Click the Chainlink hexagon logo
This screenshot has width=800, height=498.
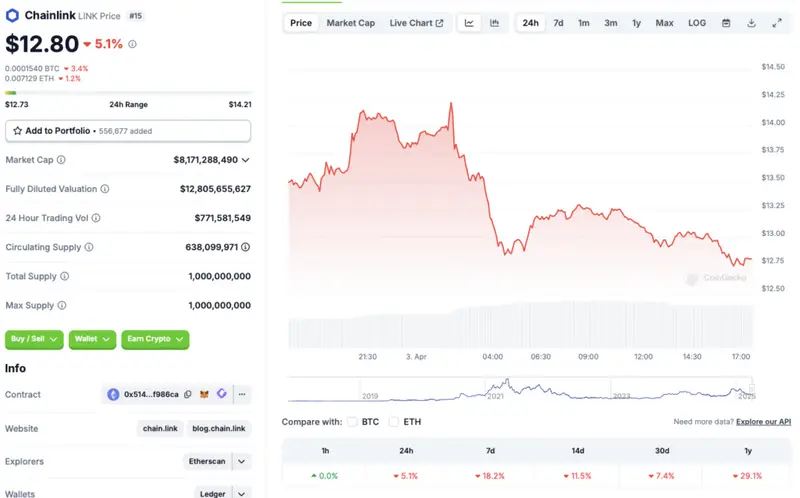coord(12,16)
